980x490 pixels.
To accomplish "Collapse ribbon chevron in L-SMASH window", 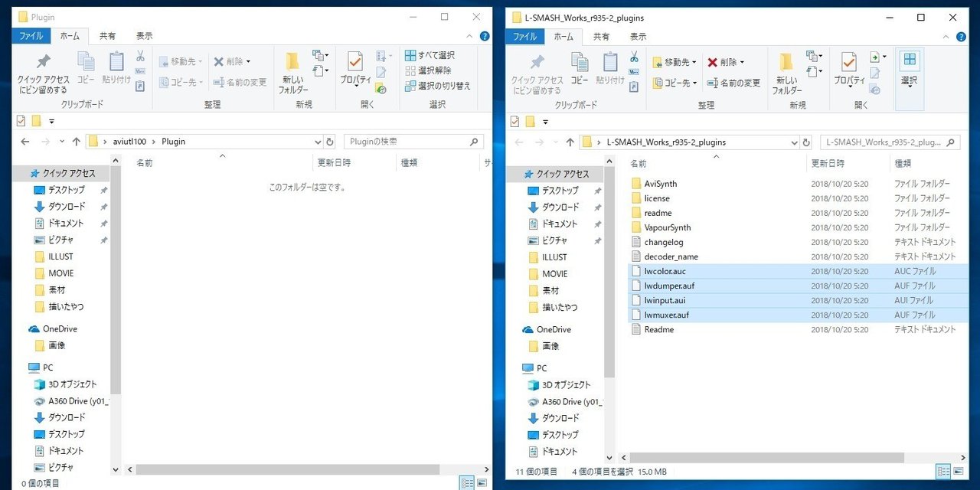I will 947,36.
